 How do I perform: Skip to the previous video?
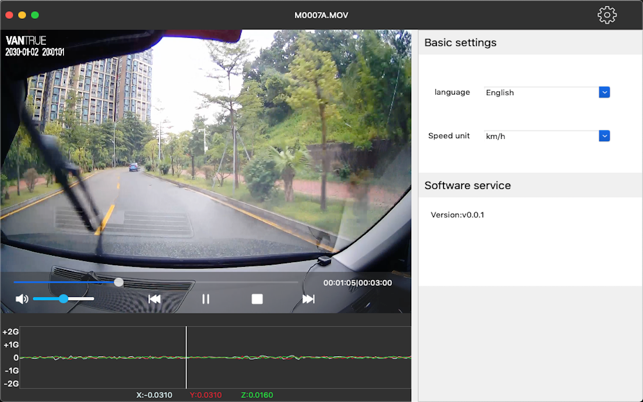coord(155,299)
